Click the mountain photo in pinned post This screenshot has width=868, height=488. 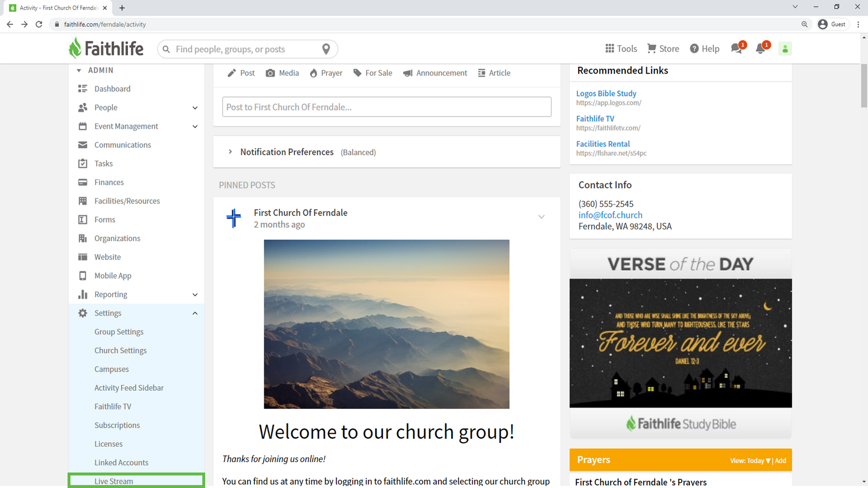point(387,324)
